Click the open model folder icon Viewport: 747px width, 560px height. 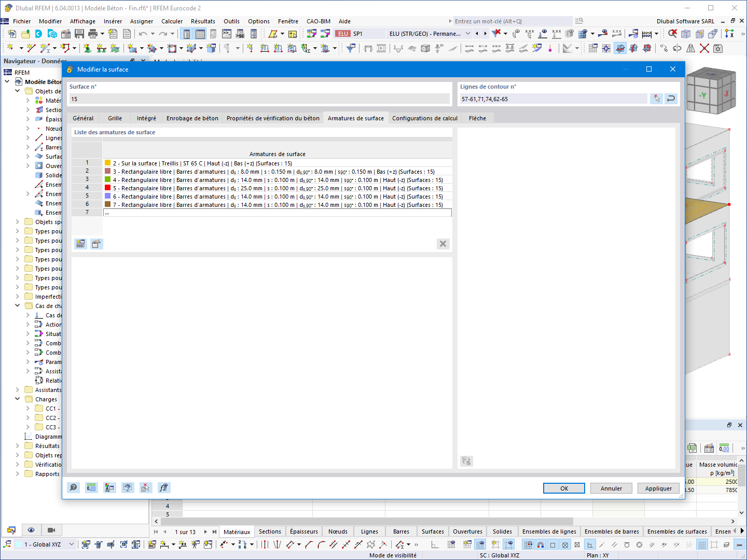coord(24,34)
